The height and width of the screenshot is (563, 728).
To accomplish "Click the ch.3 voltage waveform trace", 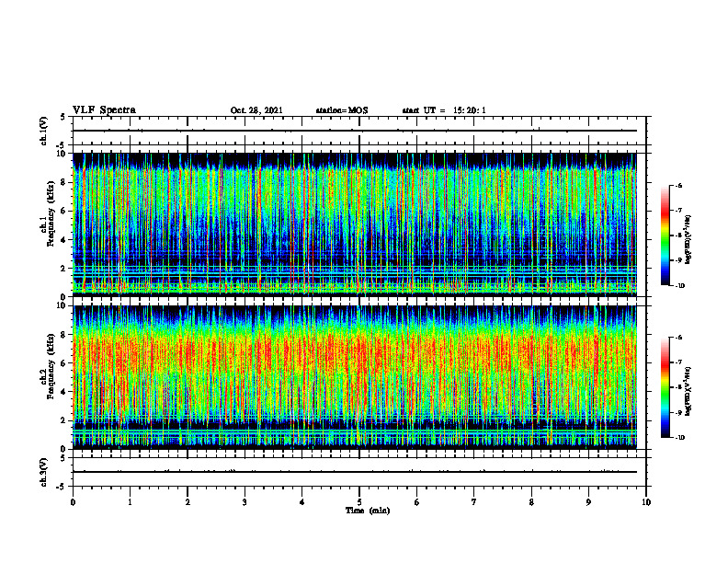I will click(355, 472).
